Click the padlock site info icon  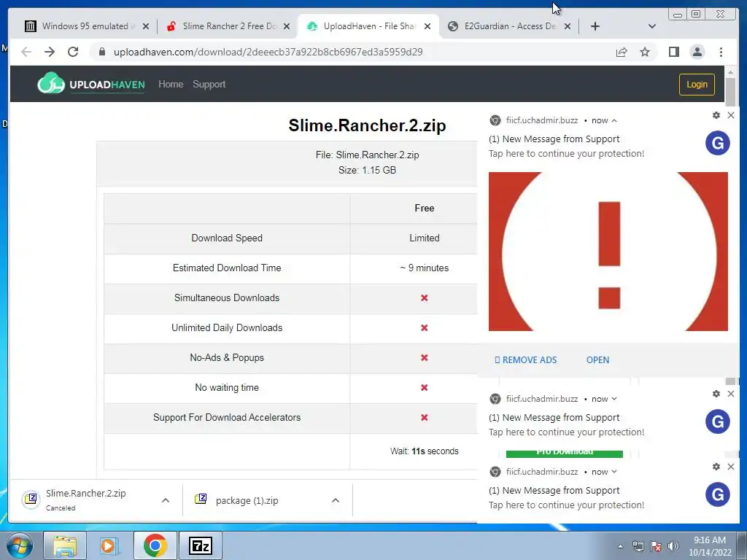click(x=101, y=52)
